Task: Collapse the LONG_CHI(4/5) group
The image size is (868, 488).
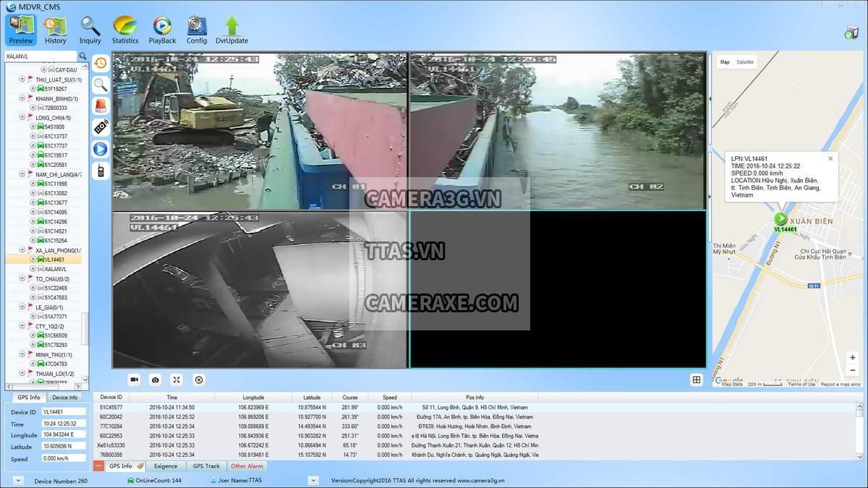Action: pos(22,117)
